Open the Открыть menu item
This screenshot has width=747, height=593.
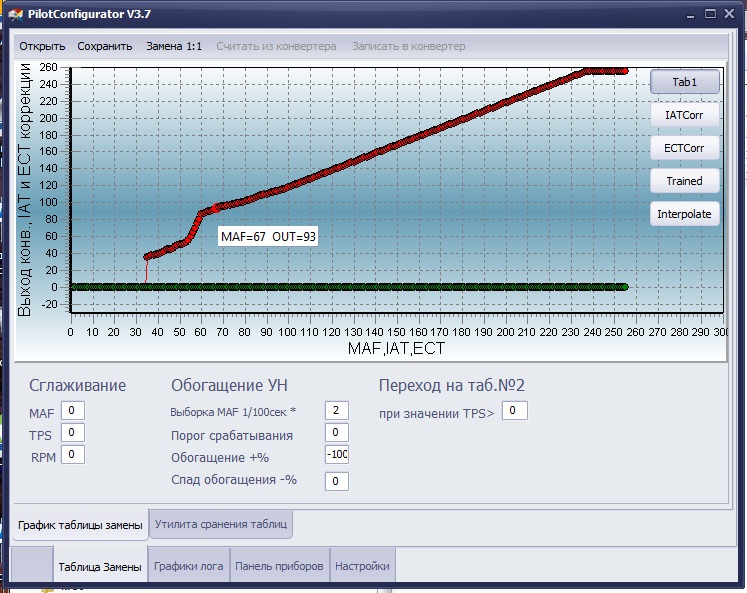click(42, 46)
